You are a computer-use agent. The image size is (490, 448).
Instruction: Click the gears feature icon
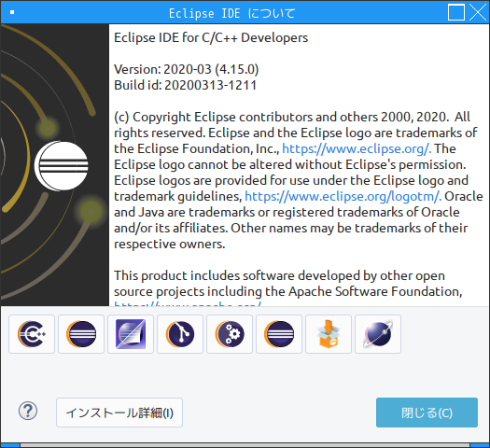click(230, 334)
